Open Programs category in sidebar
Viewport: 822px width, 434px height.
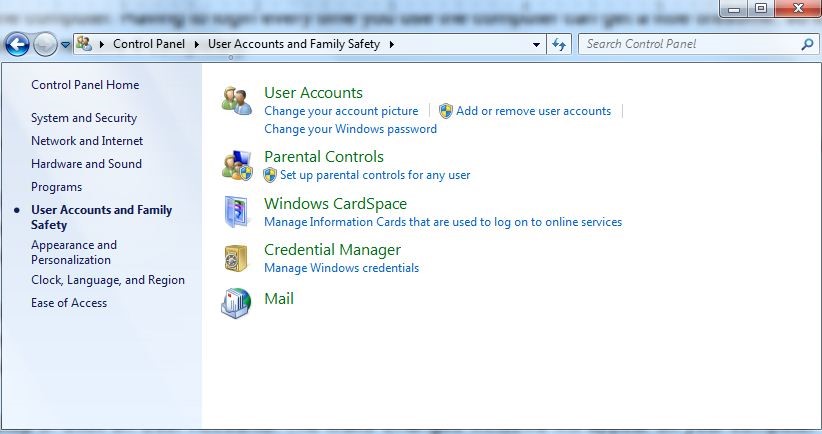pyautogui.click(x=57, y=187)
